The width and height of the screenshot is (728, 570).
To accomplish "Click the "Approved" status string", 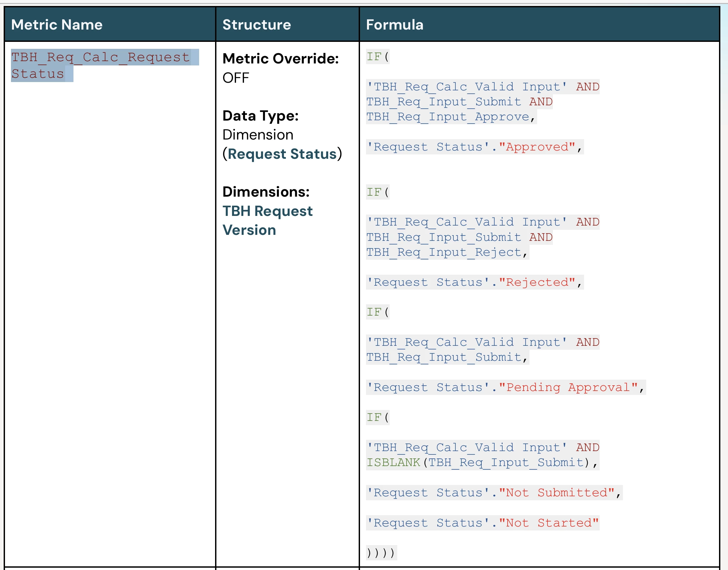I will [x=537, y=147].
